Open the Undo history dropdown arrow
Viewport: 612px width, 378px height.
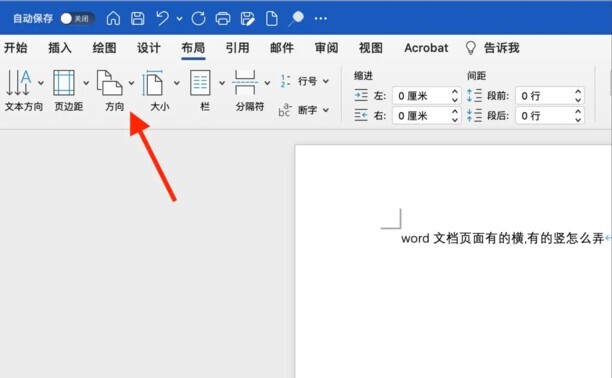179,18
